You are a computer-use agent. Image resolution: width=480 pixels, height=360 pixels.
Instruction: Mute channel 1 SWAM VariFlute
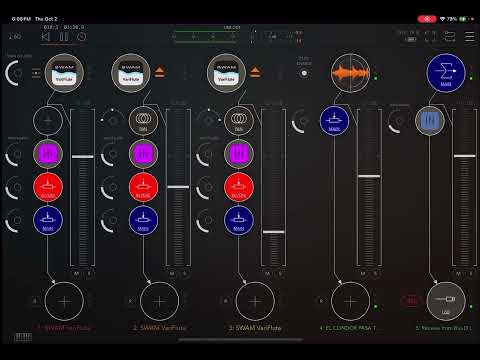coord(76,274)
